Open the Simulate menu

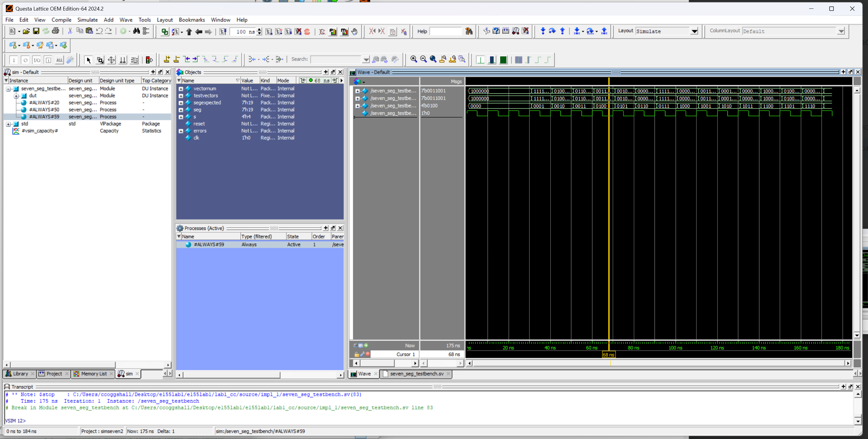pyautogui.click(x=87, y=20)
